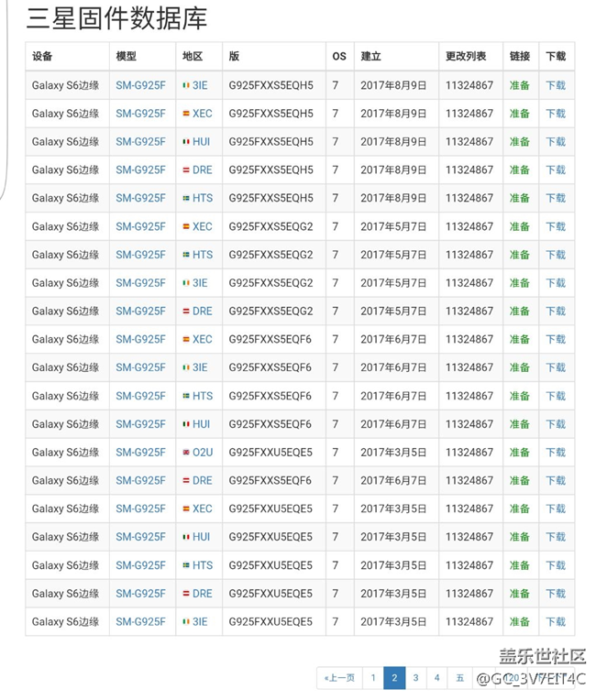Click 下载 in the 3IE G925FXXS5EQH5 row
The width and height of the screenshot is (596, 700).
[556, 85]
